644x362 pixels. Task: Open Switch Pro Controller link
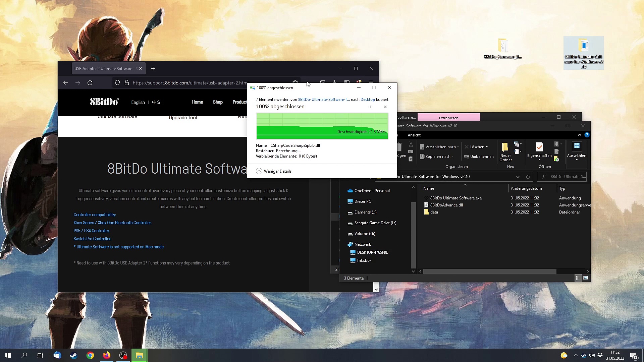click(x=92, y=239)
